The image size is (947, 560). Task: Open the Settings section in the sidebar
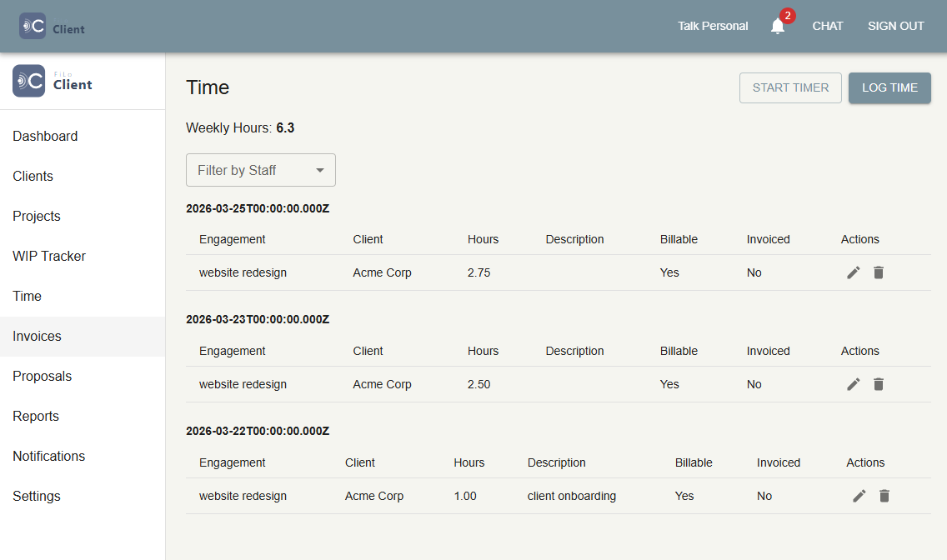(37, 496)
